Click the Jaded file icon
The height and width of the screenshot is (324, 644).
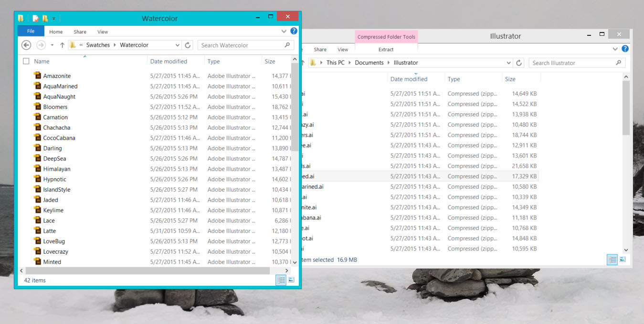pyautogui.click(x=38, y=200)
